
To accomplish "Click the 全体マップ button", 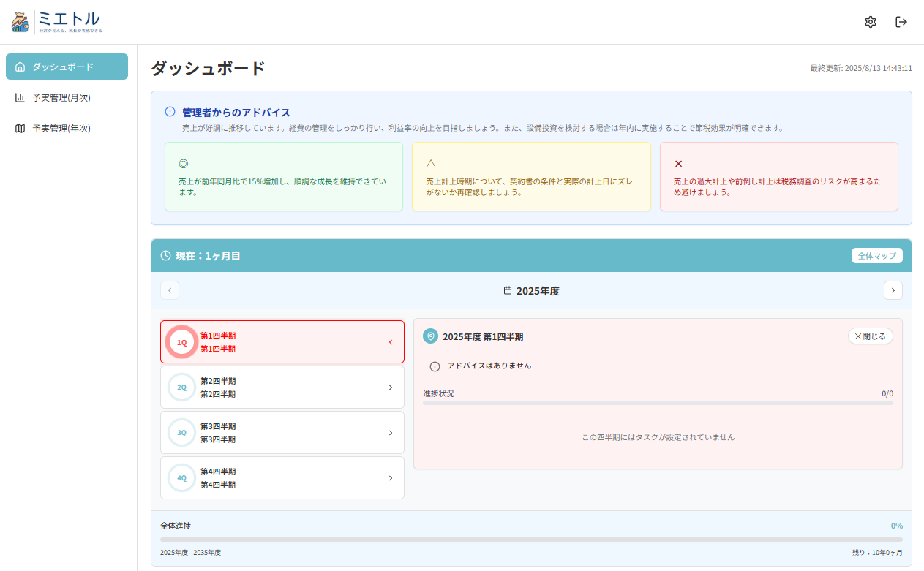I will pyautogui.click(x=876, y=256).
